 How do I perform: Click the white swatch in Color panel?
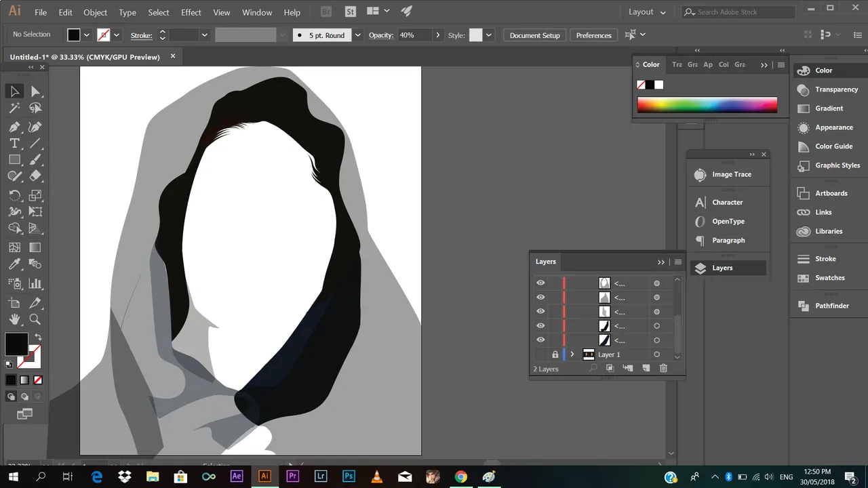point(658,85)
